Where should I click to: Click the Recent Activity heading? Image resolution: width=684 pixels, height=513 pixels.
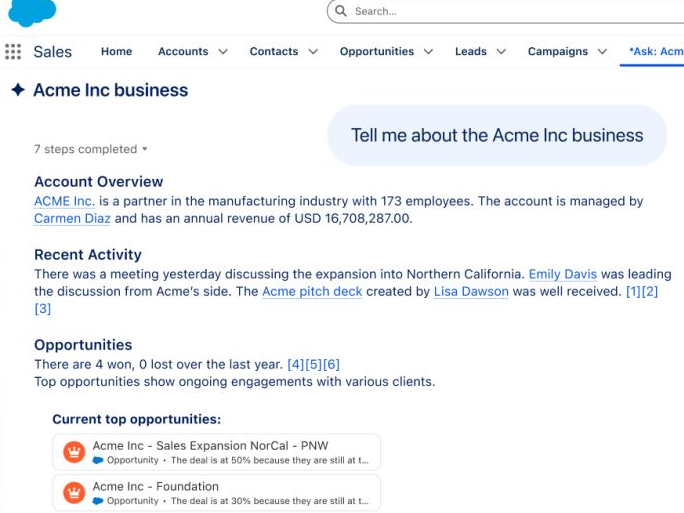point(88,254)
